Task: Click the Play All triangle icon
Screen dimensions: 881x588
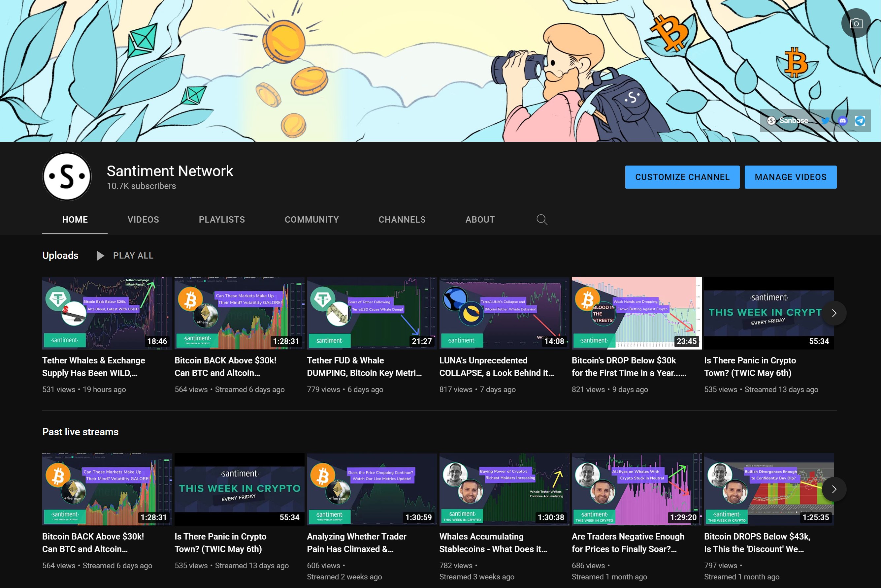Action: point(100,256)
